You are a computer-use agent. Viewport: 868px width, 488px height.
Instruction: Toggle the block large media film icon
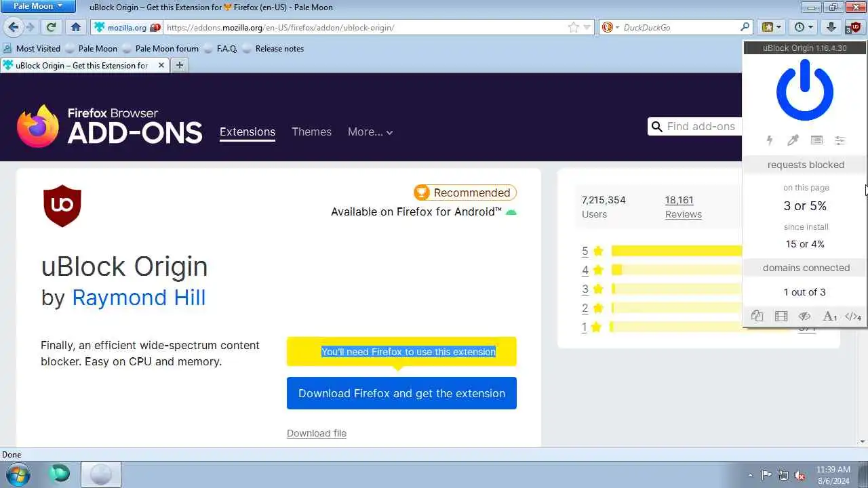pyautogui.click(x=781, y=317)
